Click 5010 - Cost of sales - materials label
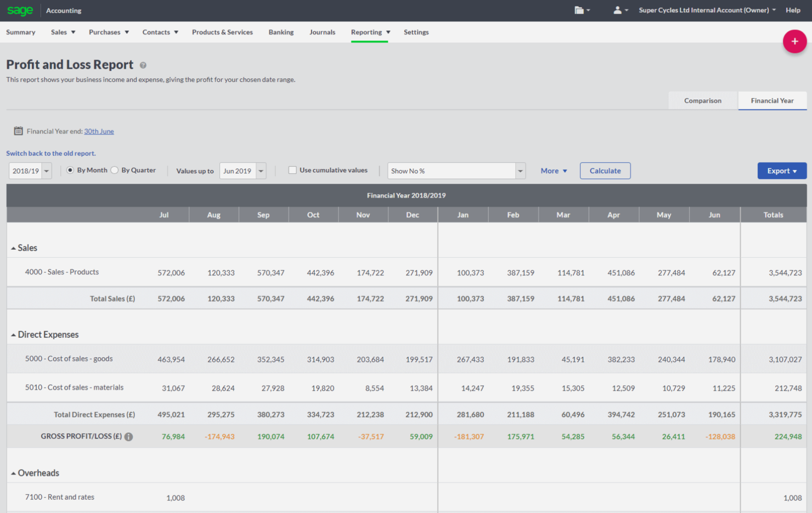The image size is (812, 513). 74,387
